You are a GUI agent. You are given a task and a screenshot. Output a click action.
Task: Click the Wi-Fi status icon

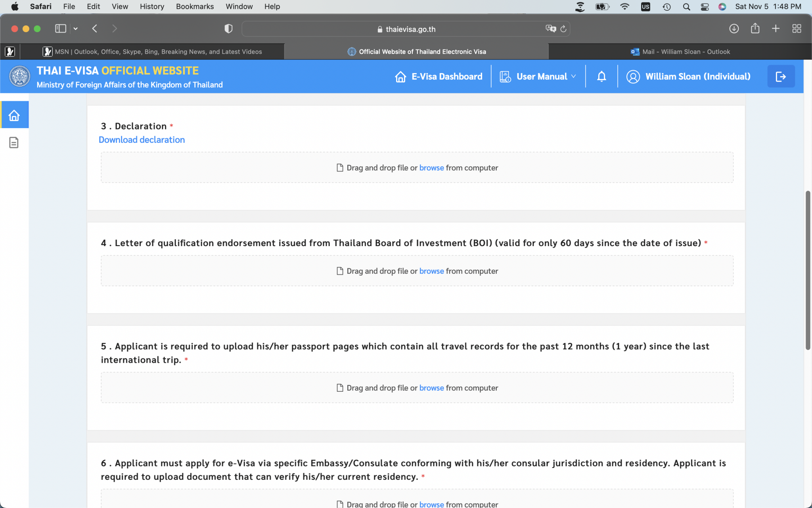[x=624, y=7]
